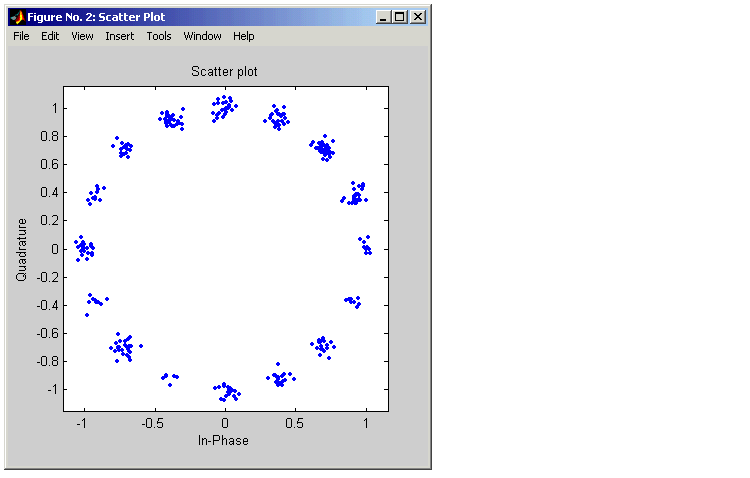Select the 'Quadrature' y-axis label
Image resolution: width=750 pixels, height=478 pixels.
pyautogui.click(x=22, y=249)
